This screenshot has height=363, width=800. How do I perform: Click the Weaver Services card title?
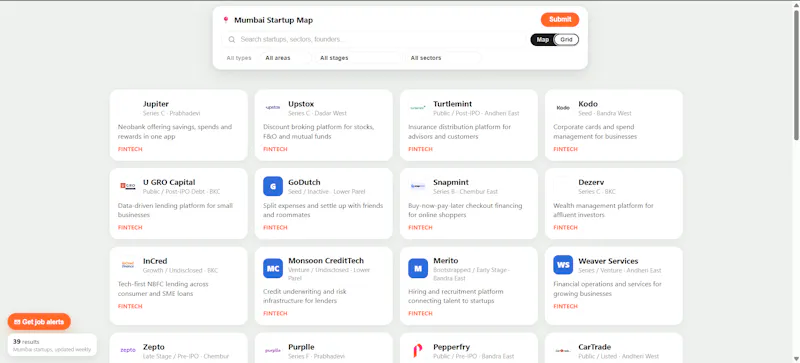tap(608, 261)
